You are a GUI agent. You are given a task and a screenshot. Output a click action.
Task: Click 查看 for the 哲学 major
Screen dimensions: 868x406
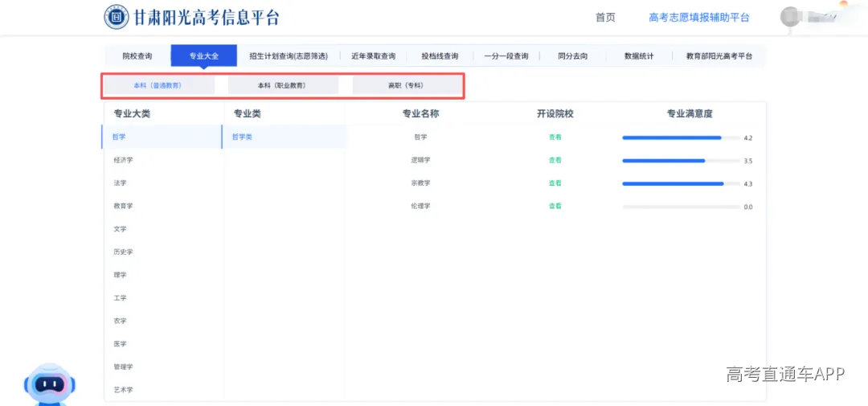tap(555, 137)
